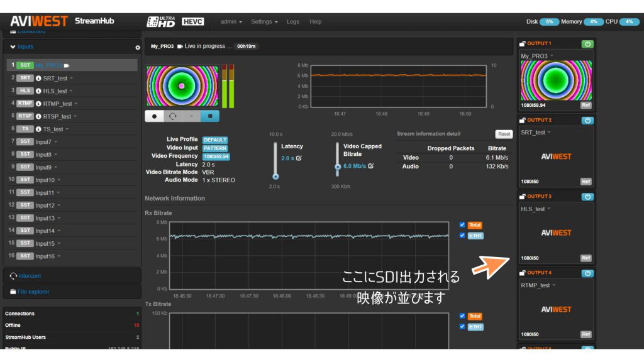This screenshot has height=362, width=644.
Task: Open the dropdown caret next to Input10
Action: [59, 180]
